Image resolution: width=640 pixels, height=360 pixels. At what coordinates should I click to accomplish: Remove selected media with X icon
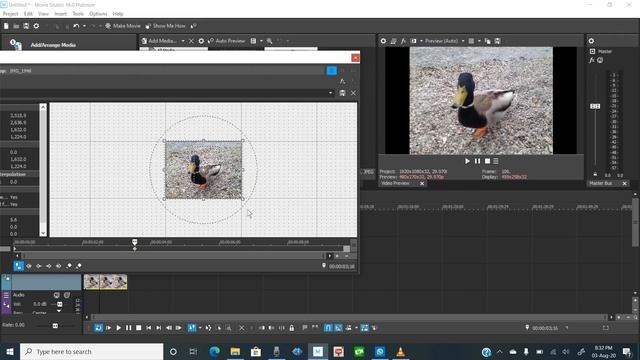pyautogui.click(x=191, y=41)
